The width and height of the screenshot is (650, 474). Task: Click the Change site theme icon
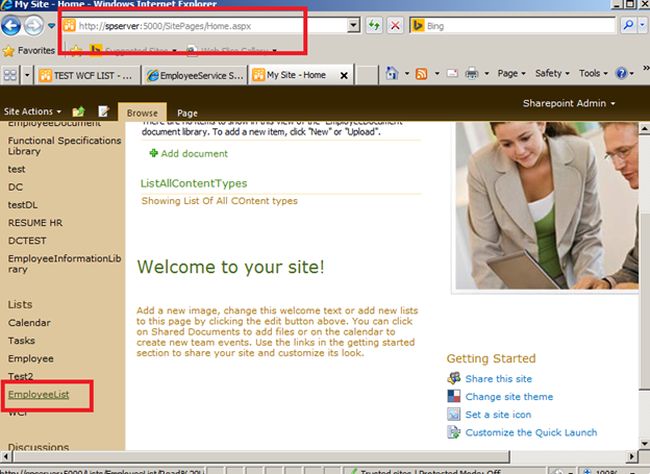click(x=454, y=396)
